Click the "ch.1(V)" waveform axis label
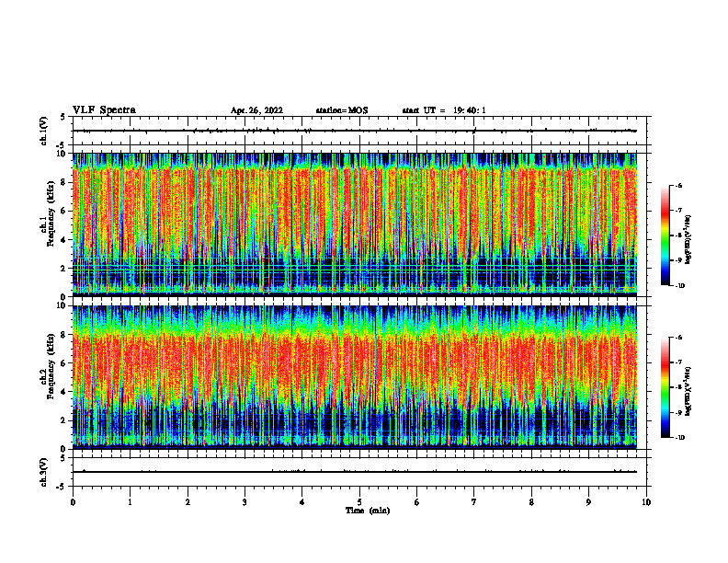The image size is (728, 563). (44, 131)
